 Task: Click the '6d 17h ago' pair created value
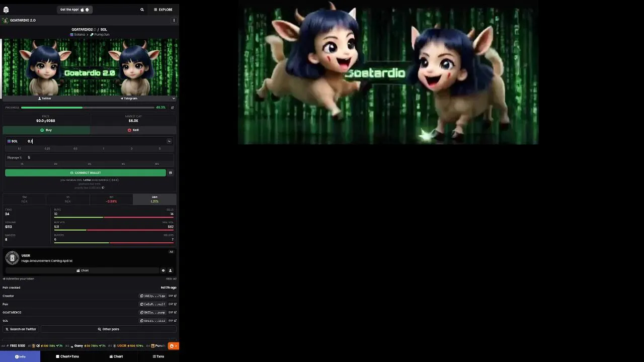point(169,288)
